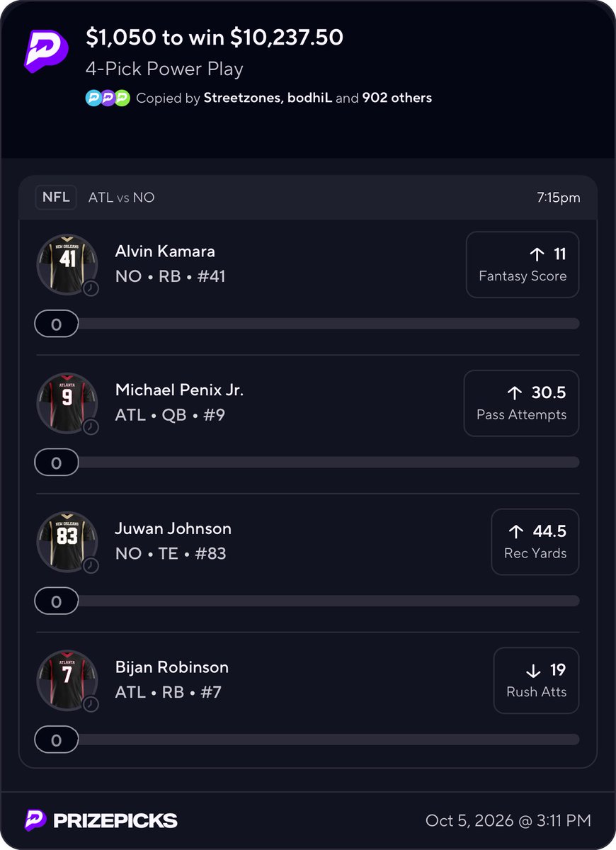Click the clock icon on Alvin Kamara's avatar
This screenshot has width=616, height=850.
(91, 288)
